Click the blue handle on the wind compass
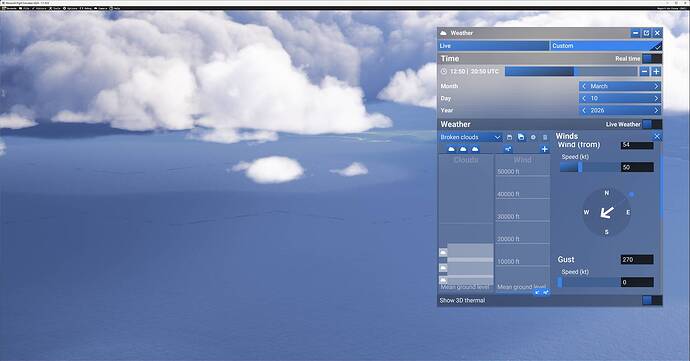The width and height of the screenshot is (690, 361). [x=631, y=194]
